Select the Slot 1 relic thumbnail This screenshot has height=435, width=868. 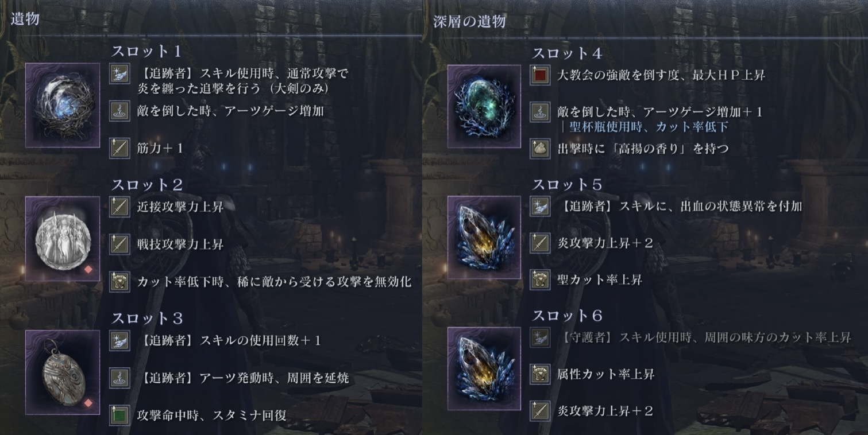pyautogui.click(x=63, y=106)
